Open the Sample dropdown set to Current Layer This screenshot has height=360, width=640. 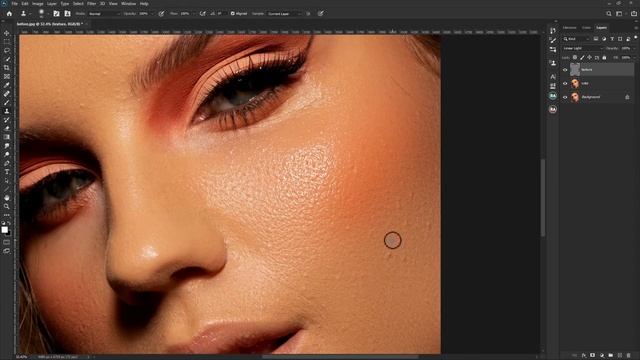(x=284, y=13)
